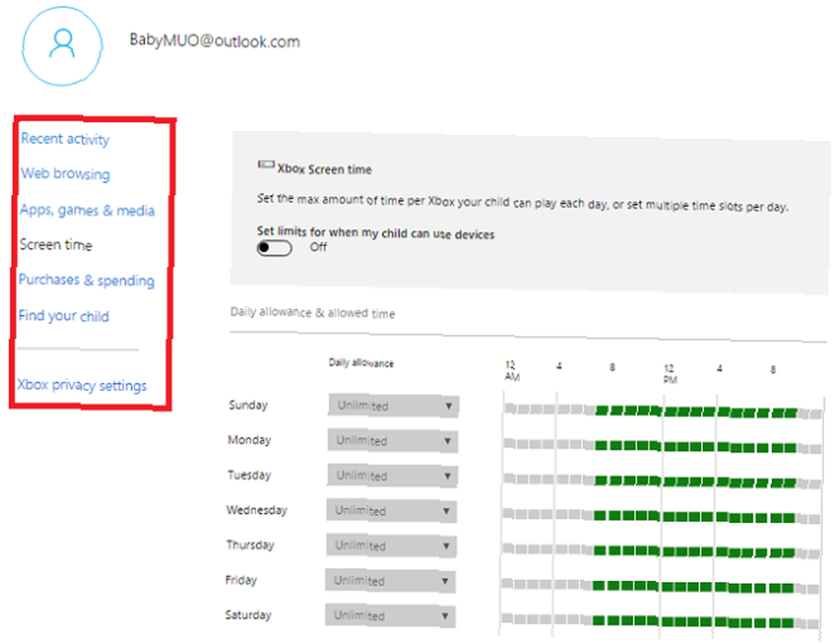Click the BabyMUO profile avatar icon

tap(62, 46)
